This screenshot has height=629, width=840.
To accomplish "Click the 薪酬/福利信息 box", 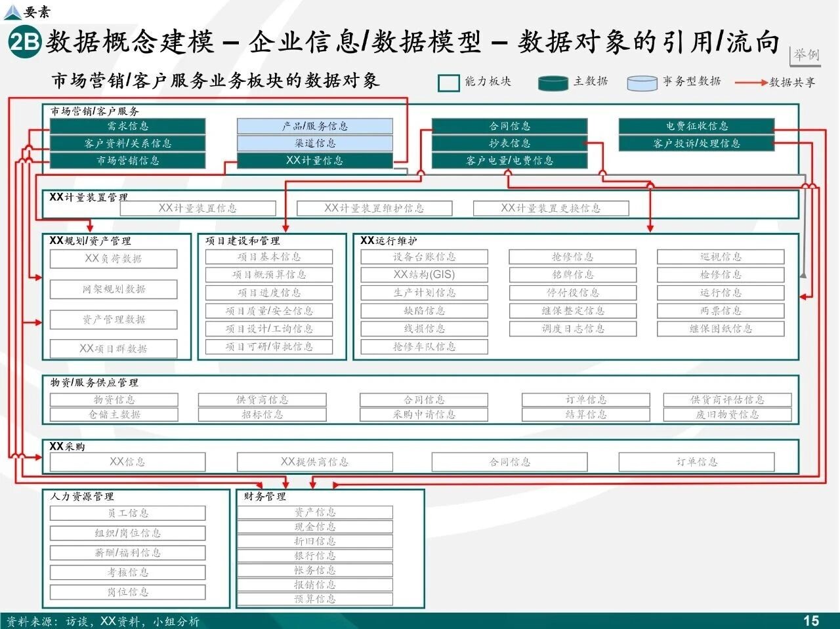I will [127, 553].
